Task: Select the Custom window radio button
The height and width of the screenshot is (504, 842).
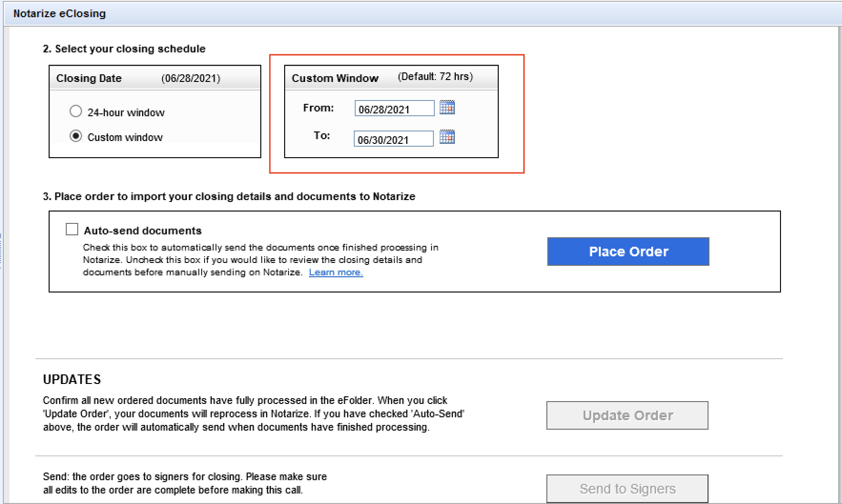Action: coord(76,136)
